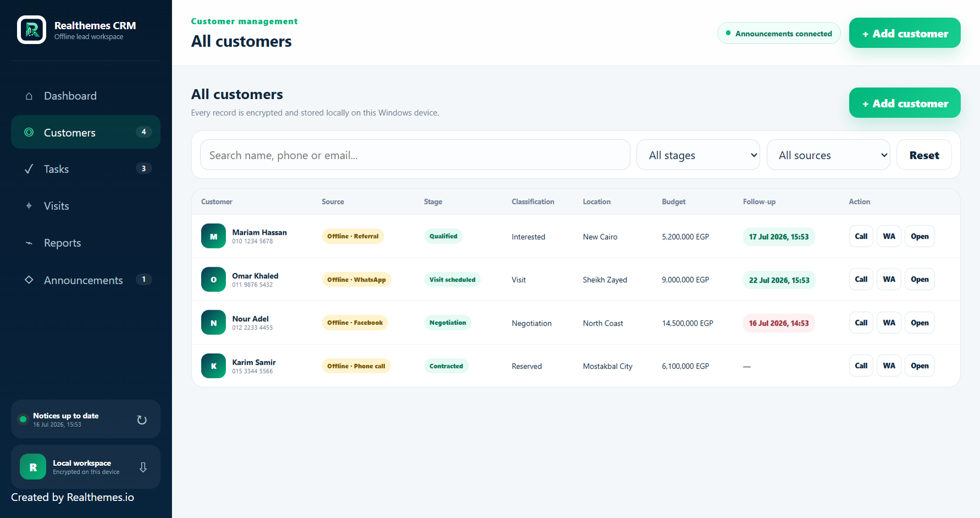The width and height of the screenshot is (980, 518).
Task: Click the Notices up to date card
Action: pyautogui.click(x=86, y=419)
